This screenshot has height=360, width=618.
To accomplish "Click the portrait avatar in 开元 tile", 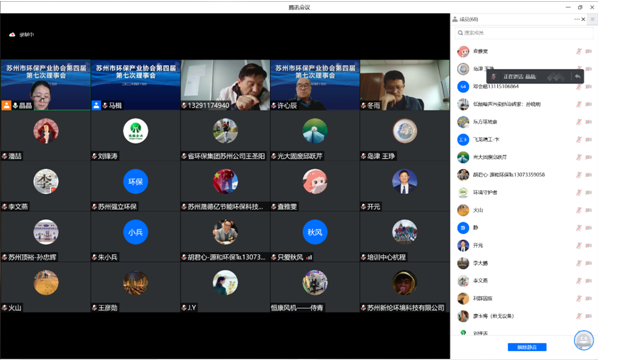I will [405, 181].
